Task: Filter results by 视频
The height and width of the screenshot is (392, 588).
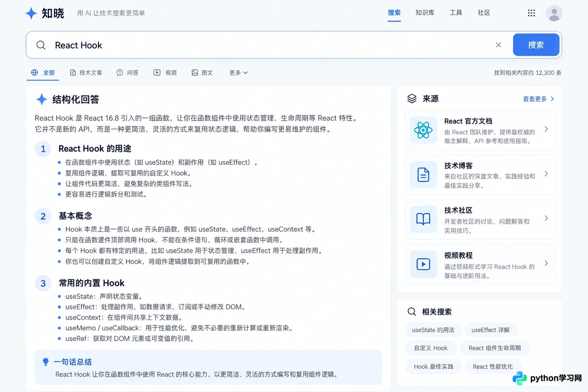Action: (165, 73)
